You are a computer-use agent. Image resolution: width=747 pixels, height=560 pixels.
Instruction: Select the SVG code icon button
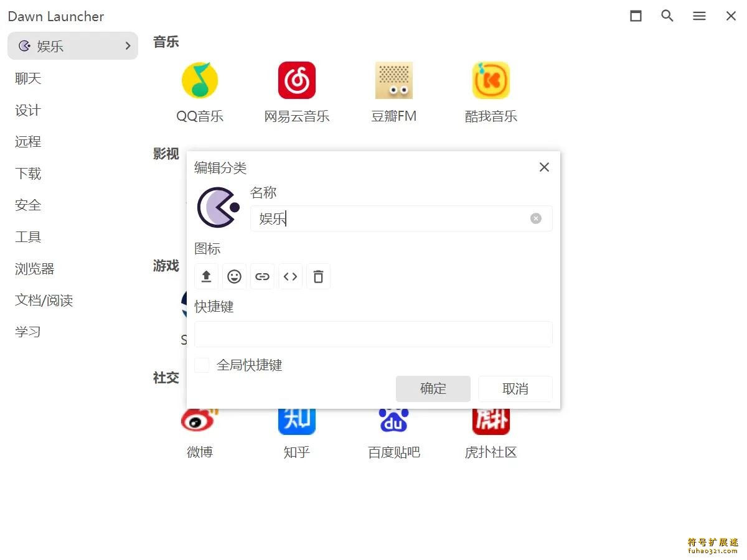click(x=290, y=277)
